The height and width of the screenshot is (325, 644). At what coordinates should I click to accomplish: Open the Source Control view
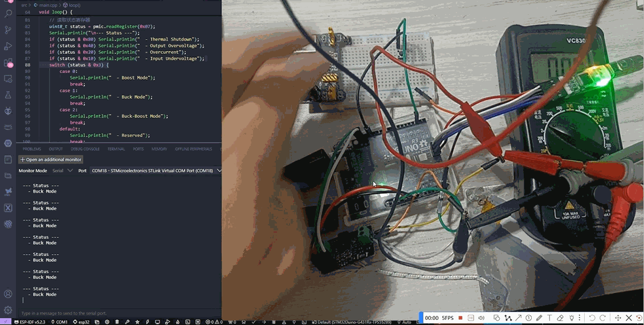pyautogui.click(x=8, y=30)
